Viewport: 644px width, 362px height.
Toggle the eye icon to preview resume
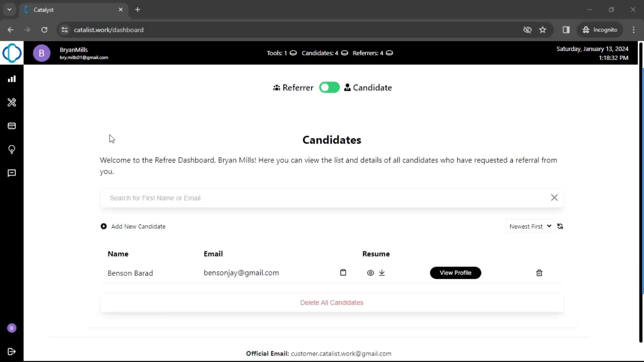(370, 273)
